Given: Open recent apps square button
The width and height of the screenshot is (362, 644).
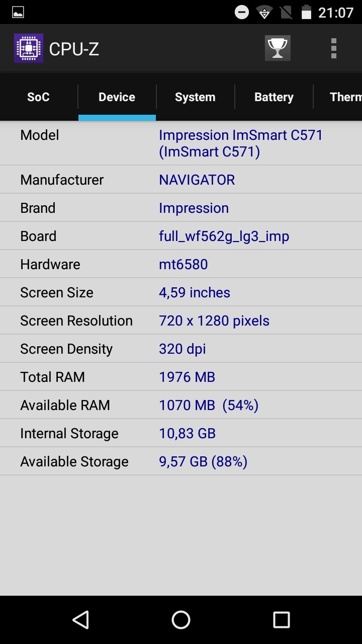Looking at the screenshot, I should pyautogui.click(x=282, y=620).
